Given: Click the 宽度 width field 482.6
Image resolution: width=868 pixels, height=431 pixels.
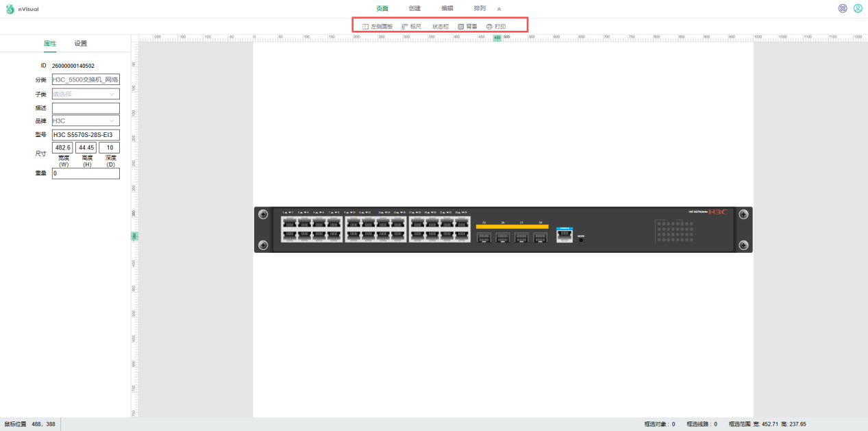Looking at the screenshot, I should [63, 147].
